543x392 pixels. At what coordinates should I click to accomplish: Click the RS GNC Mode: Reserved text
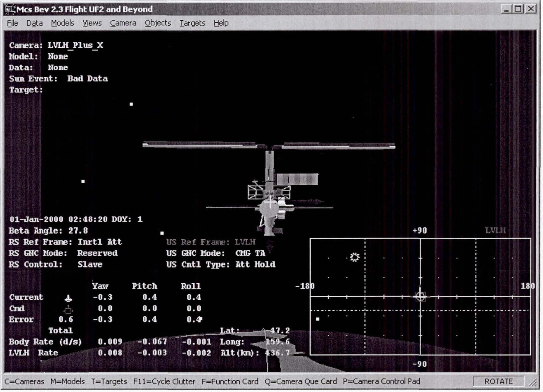(63, 253)
